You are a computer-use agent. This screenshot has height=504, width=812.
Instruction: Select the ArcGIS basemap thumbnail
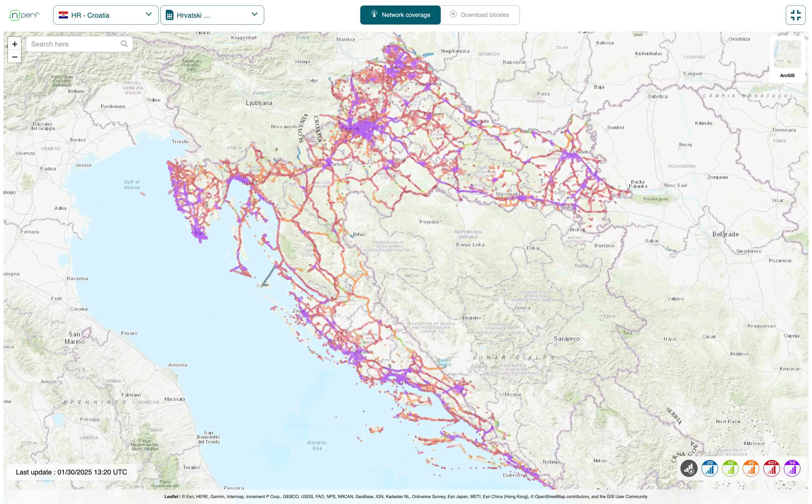(787, 54)
